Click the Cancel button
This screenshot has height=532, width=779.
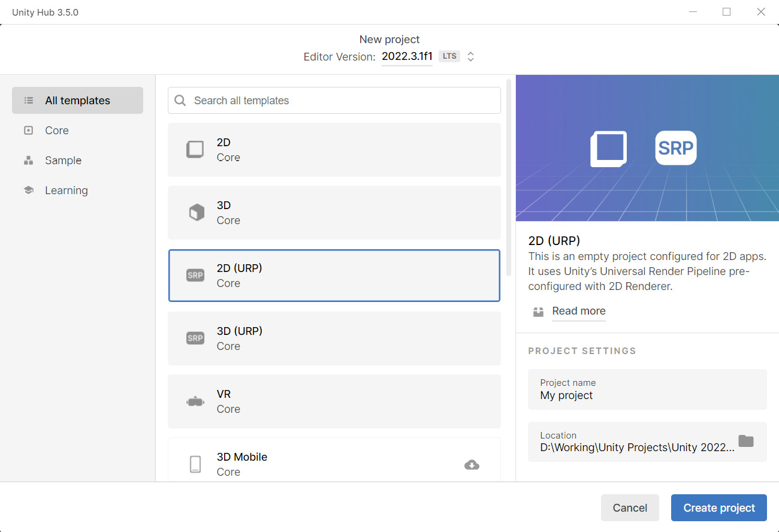click(630, 507)
